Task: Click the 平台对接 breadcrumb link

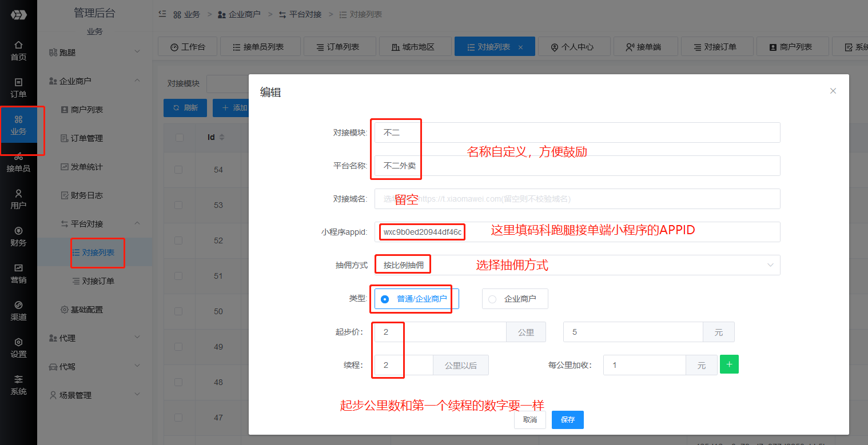Action: [x=300, y=14]
